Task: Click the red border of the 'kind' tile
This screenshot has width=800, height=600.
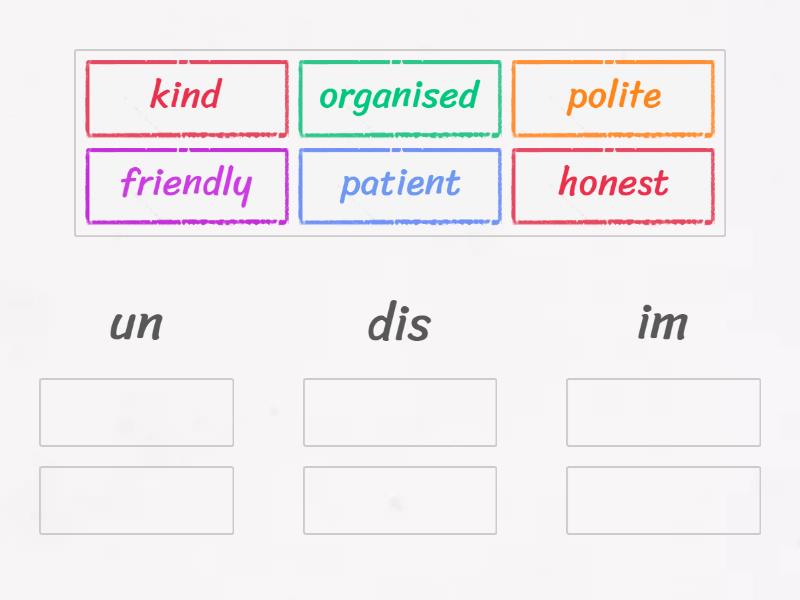Action: coord(186,62)
